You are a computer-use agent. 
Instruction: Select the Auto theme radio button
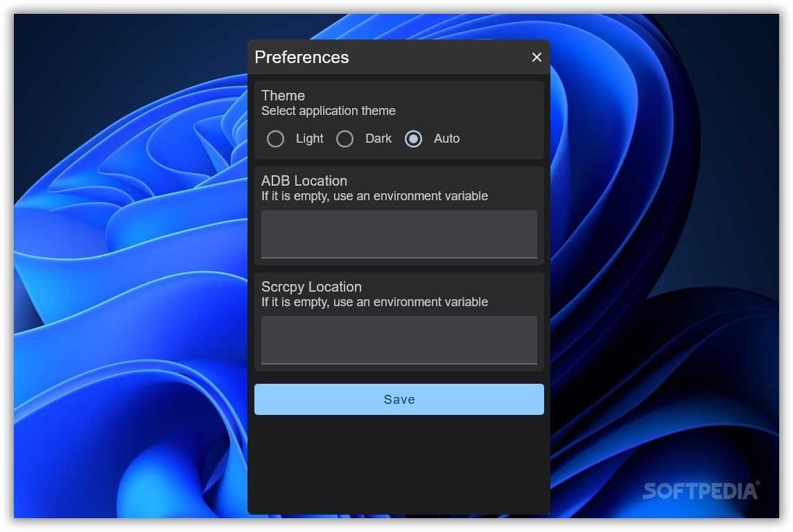414,139
